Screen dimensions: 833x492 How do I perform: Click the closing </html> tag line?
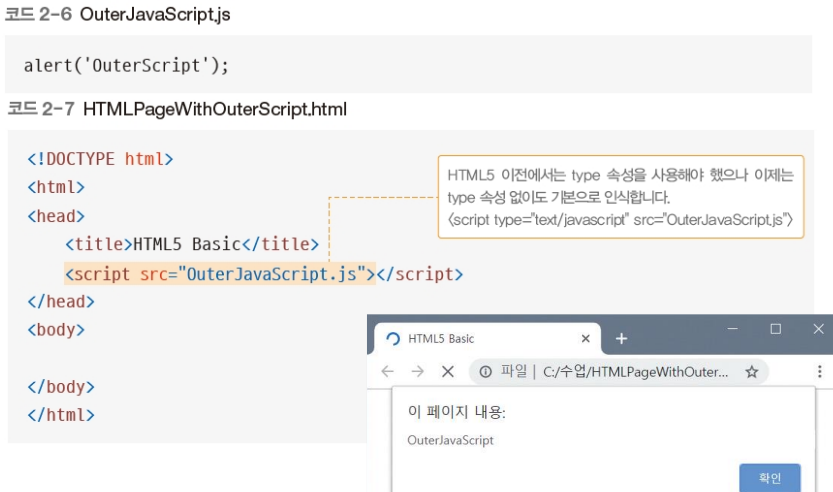pos(61,415)
